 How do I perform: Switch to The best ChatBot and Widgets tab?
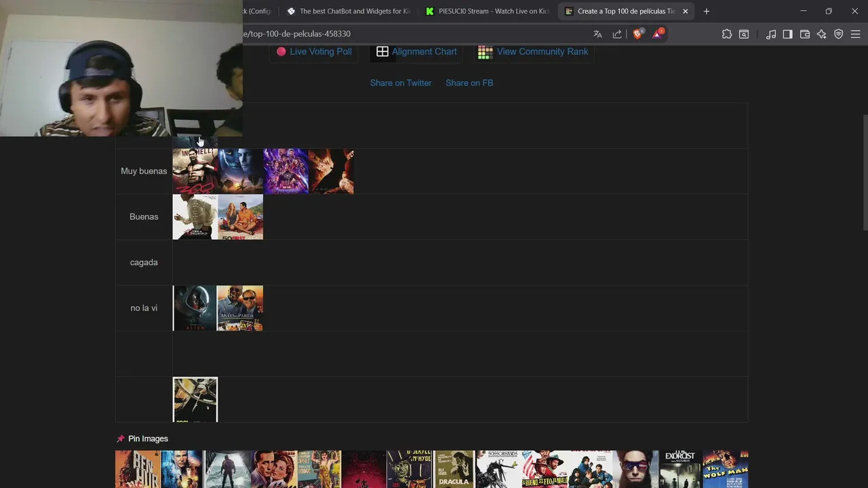[x=349, y=11]
